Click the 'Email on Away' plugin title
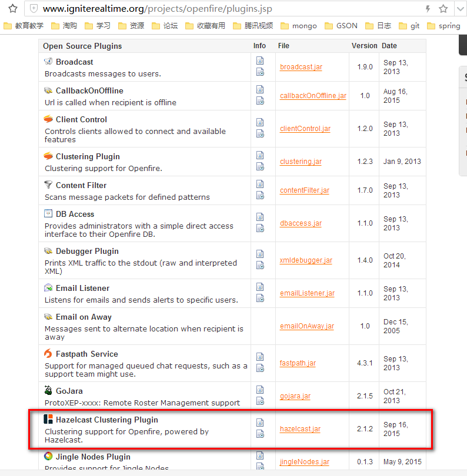The width and height of the screenshot is (467, 476). [x=84, y=317]
